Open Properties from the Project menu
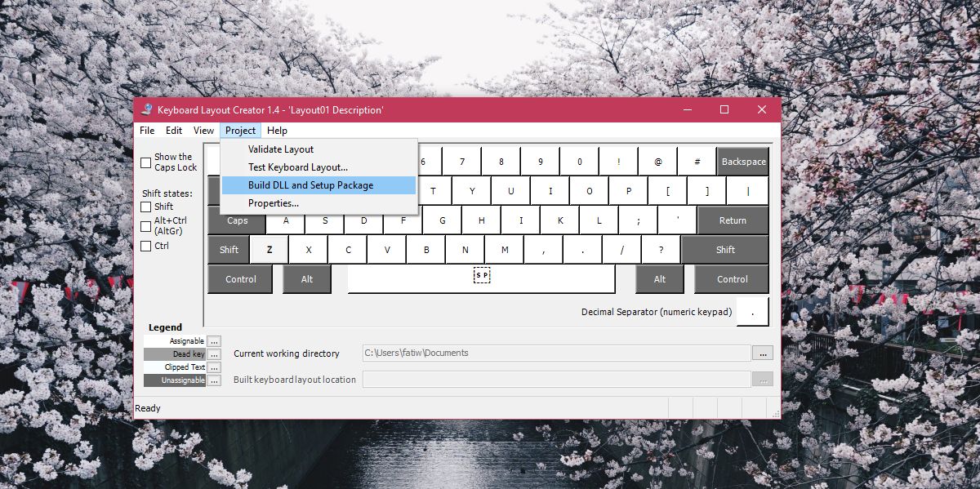This screenshot has width=980, height=489. point(272,202)
